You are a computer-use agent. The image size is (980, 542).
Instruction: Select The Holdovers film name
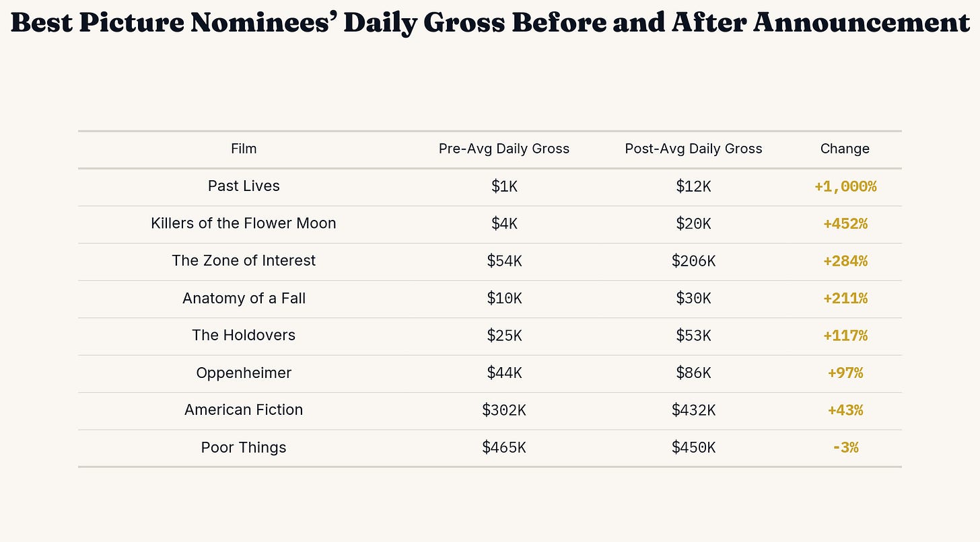tap(244, 336)
